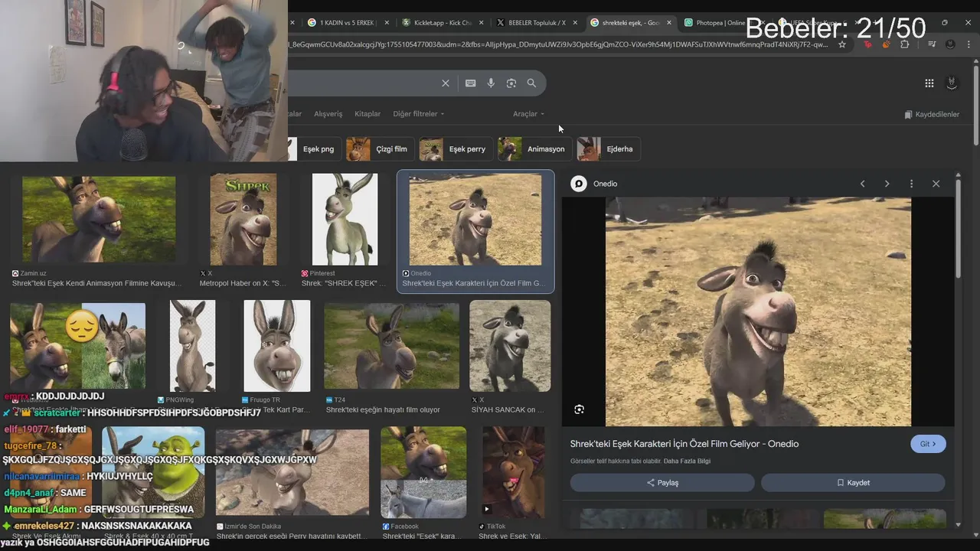Screen dimensions: 980x551
Task: Close the '1 KADIN vs 5 ERKEK' tab
Action: click(387, 23)
